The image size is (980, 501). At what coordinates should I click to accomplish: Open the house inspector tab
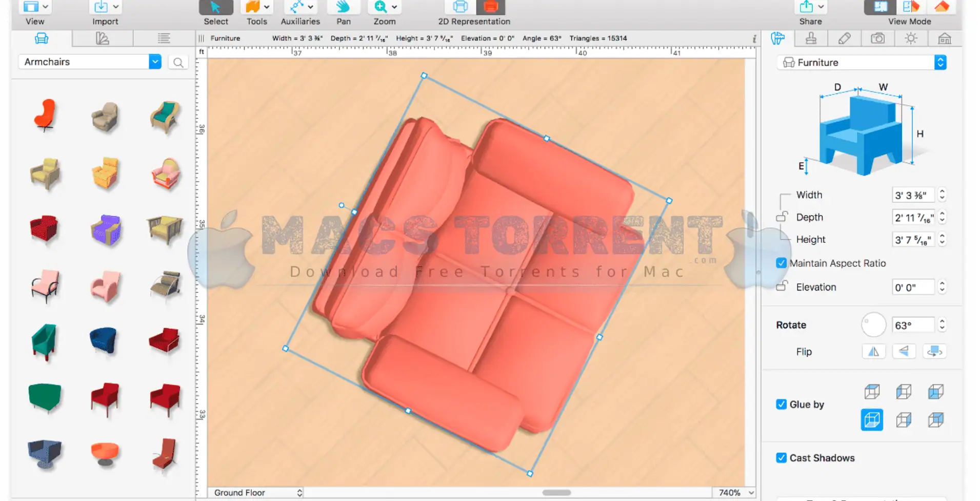[945, 38]
